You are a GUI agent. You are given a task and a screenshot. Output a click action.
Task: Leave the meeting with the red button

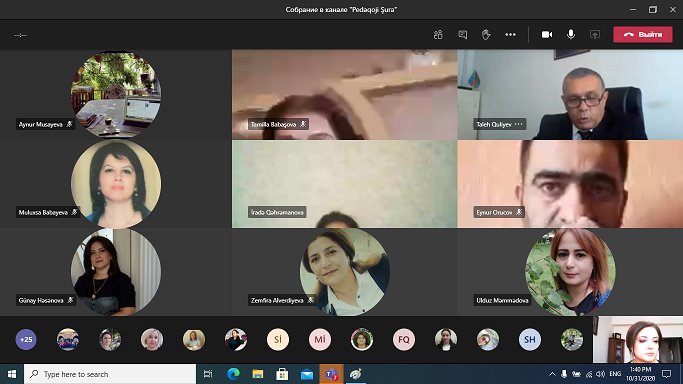[x=643, y=34]
